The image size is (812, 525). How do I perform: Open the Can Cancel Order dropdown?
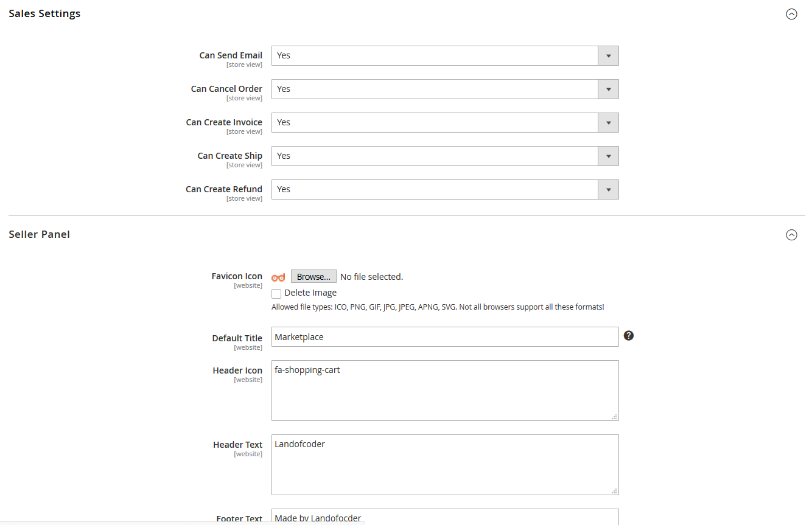(444, 89)
